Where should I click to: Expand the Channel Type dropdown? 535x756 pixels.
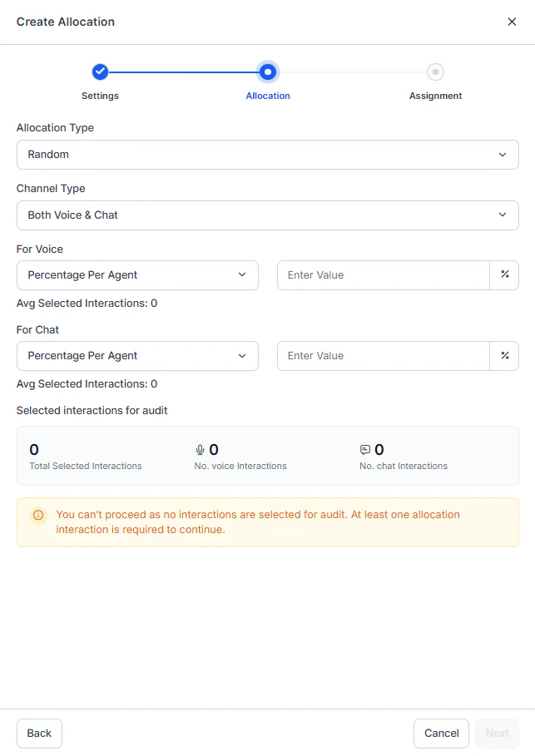(x=267, y=215)
